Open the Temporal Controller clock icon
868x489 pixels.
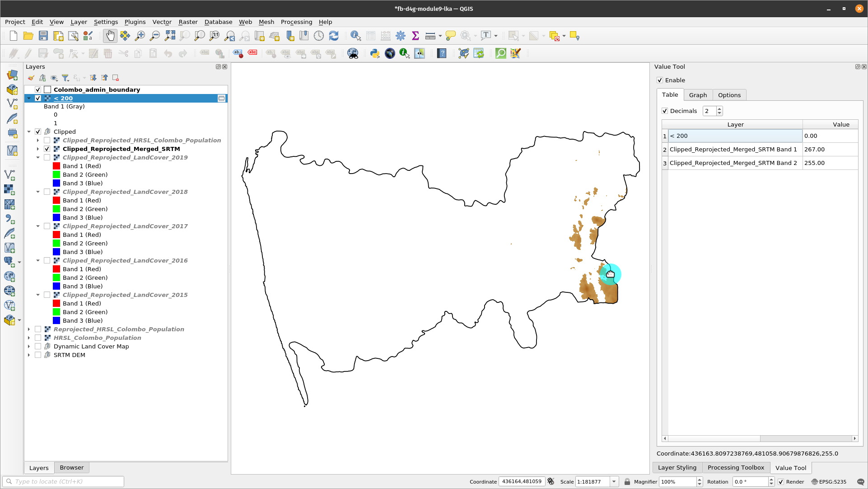[x=319, y=36]
